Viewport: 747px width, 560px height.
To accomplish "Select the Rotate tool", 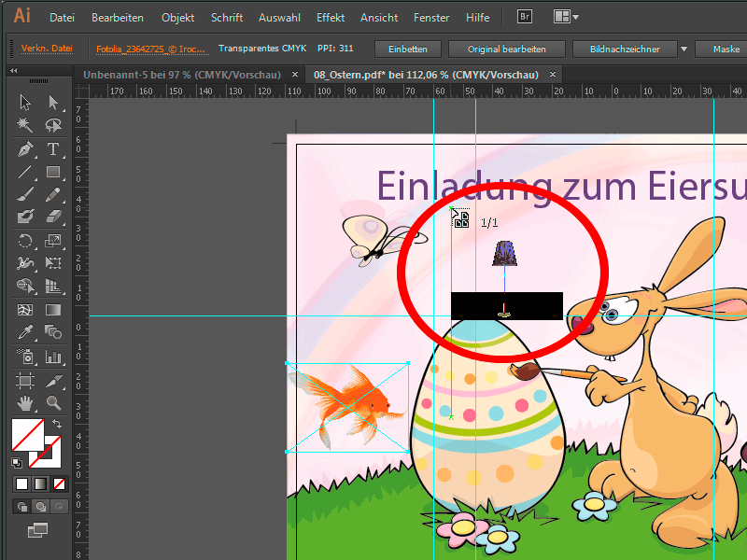I will point(25,241).
